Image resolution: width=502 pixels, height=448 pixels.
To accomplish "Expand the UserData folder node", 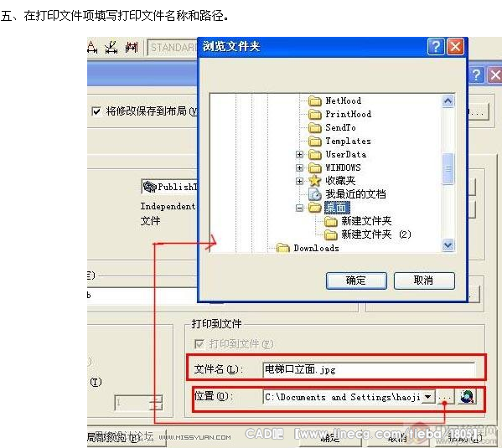I will coord(299,155).
